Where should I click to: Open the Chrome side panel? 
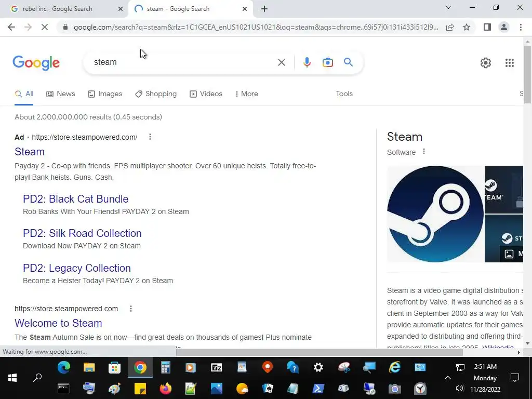click(x=487, y=27)
